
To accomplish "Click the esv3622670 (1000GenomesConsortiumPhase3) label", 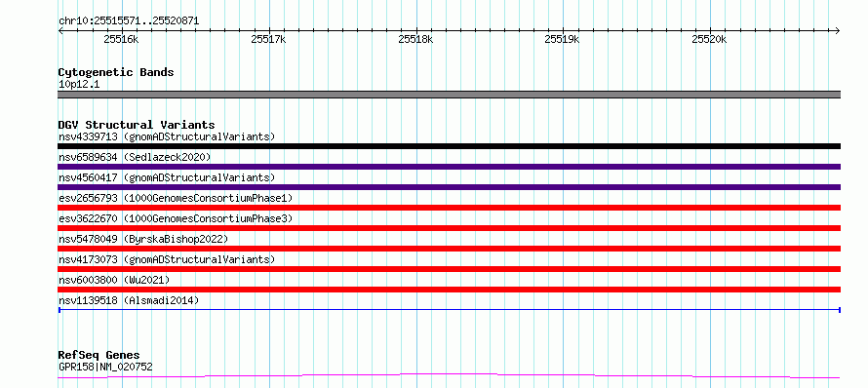I will pyautogui.click(x=176, y=218).
